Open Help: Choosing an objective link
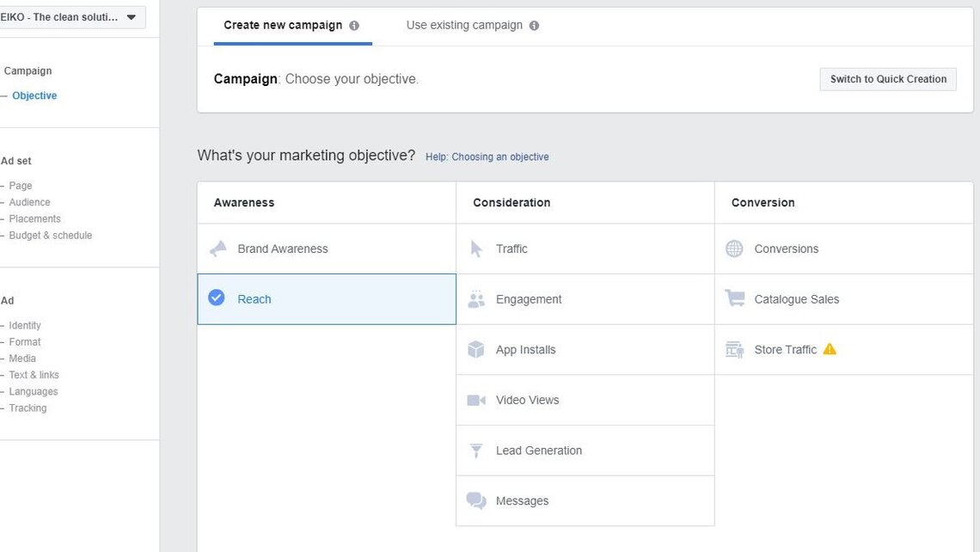Screen dimensions: 980x552 (487, 156)
